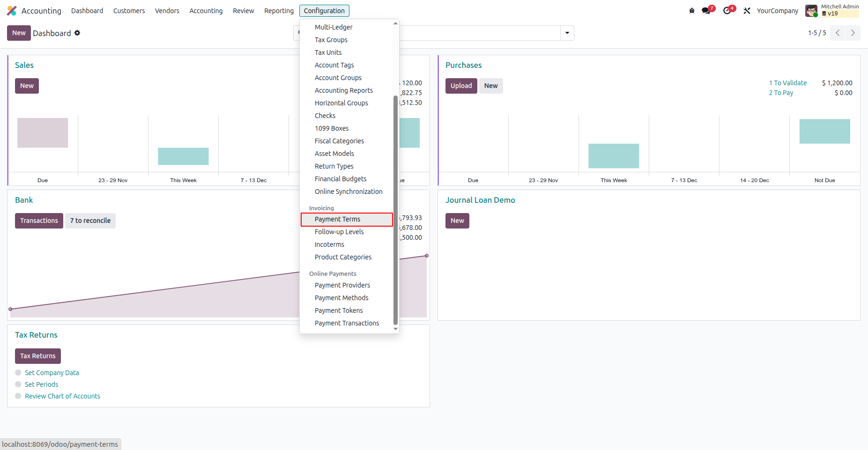Screen dimensions: 868x450
Task: Open Payment Providers menu entry
Action: click(347, 285)
